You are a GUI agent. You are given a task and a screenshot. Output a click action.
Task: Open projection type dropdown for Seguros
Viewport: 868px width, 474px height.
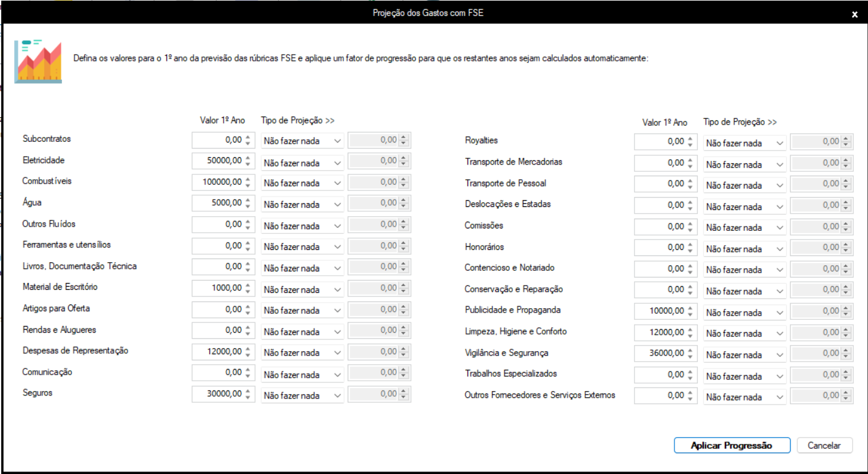point(302,395)
